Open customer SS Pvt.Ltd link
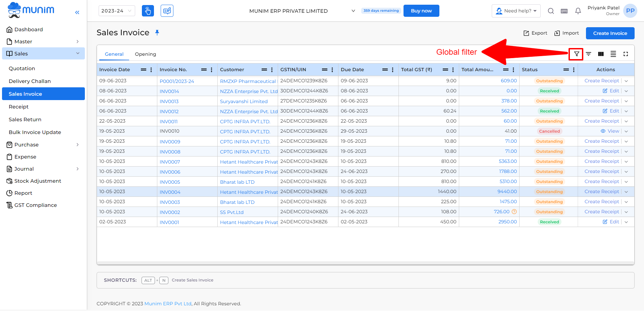The height and width of the screenshot is (311, 644). (x=232, y=212)
